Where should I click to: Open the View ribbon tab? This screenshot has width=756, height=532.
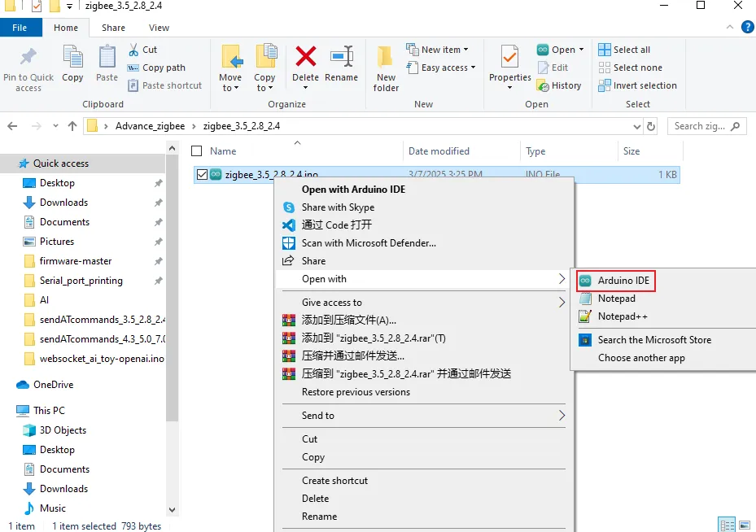click(159, 28)
